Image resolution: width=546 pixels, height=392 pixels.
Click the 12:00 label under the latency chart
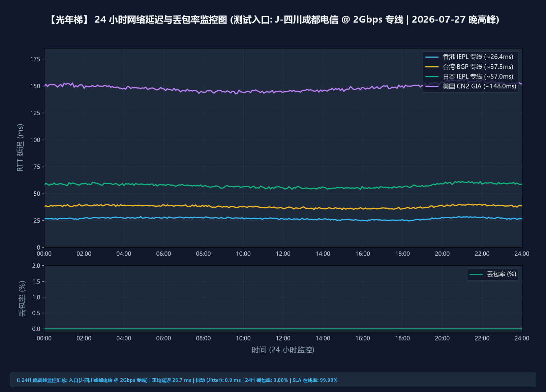tap(283, 254)
